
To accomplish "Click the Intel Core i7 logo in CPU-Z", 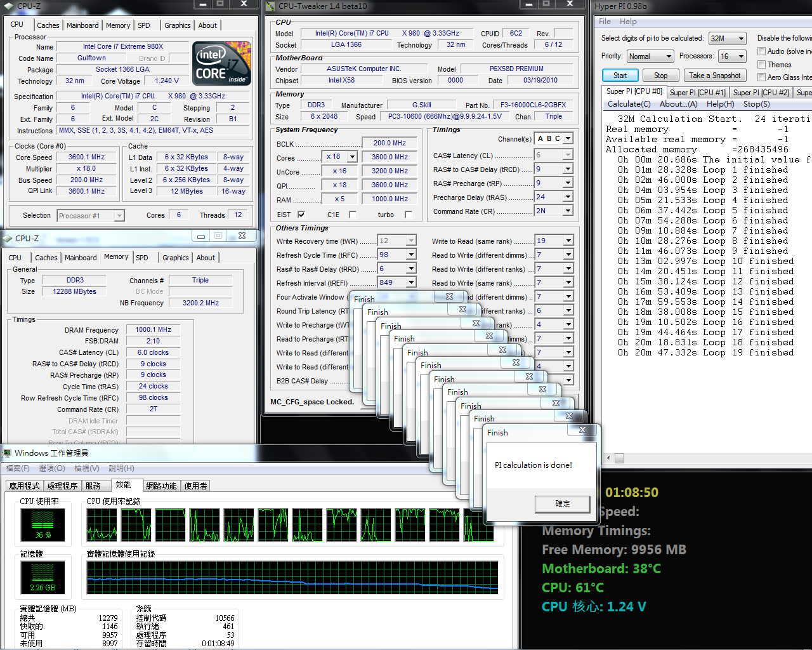I will point(221,63).
